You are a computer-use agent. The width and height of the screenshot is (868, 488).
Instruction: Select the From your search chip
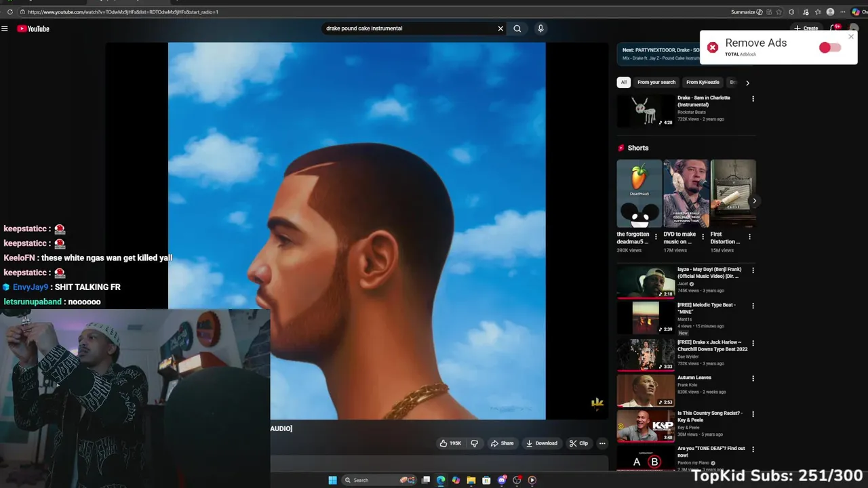point(656,82)
